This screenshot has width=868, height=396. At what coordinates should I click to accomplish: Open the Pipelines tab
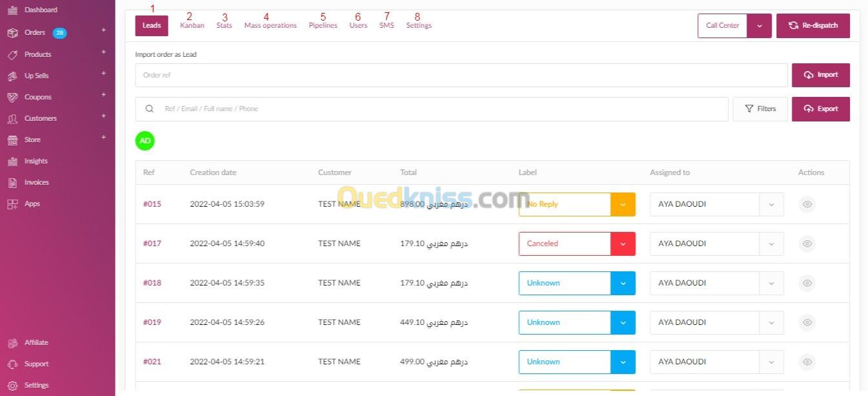click(323, 26)
